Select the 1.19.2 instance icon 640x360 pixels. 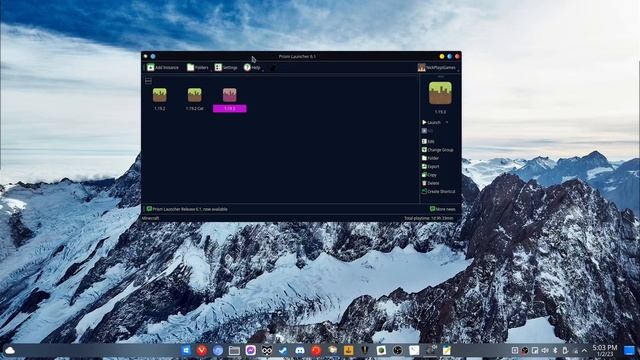click(160, 95)
